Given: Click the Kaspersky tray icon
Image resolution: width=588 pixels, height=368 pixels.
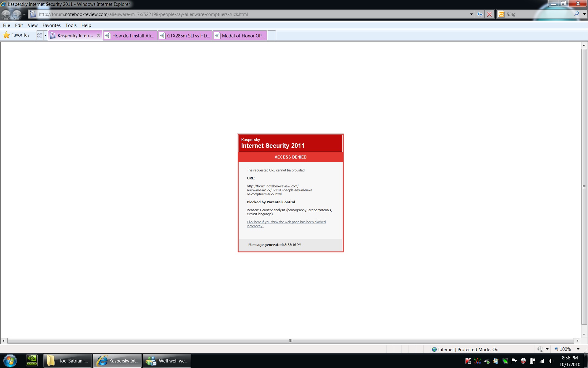Looking at the screenshot, I should click(468, 361).
